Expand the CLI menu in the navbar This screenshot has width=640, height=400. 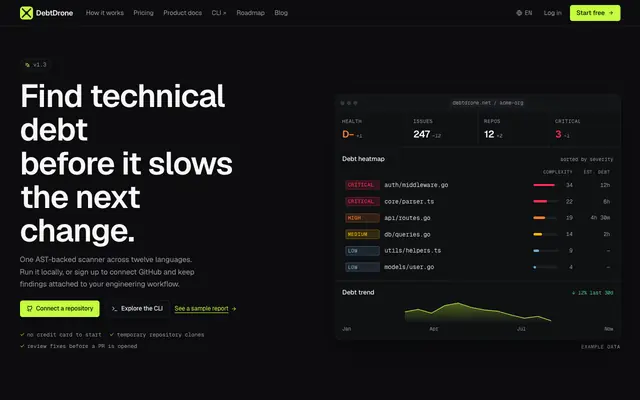(219, 13)
